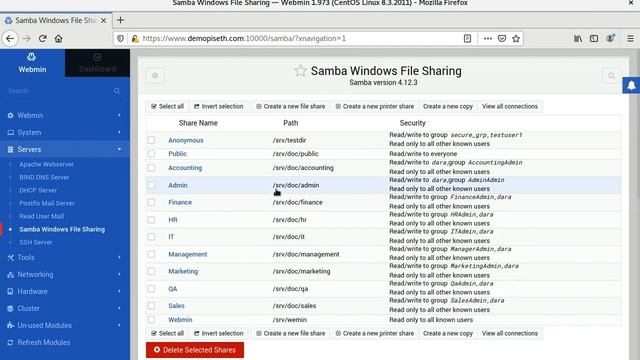Click the sidebar search magnifier icon
Viewport: 640px width, 360px height.
[x=117, y=91]
